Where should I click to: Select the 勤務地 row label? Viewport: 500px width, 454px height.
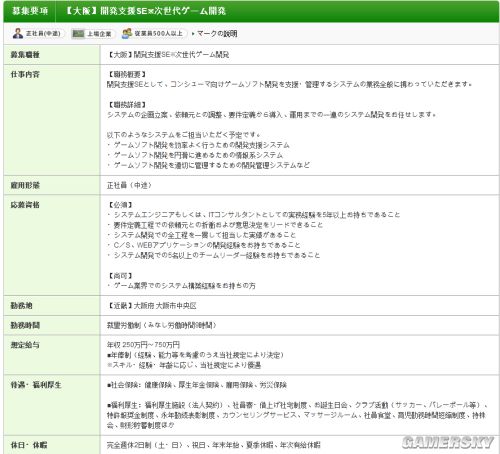22,306
